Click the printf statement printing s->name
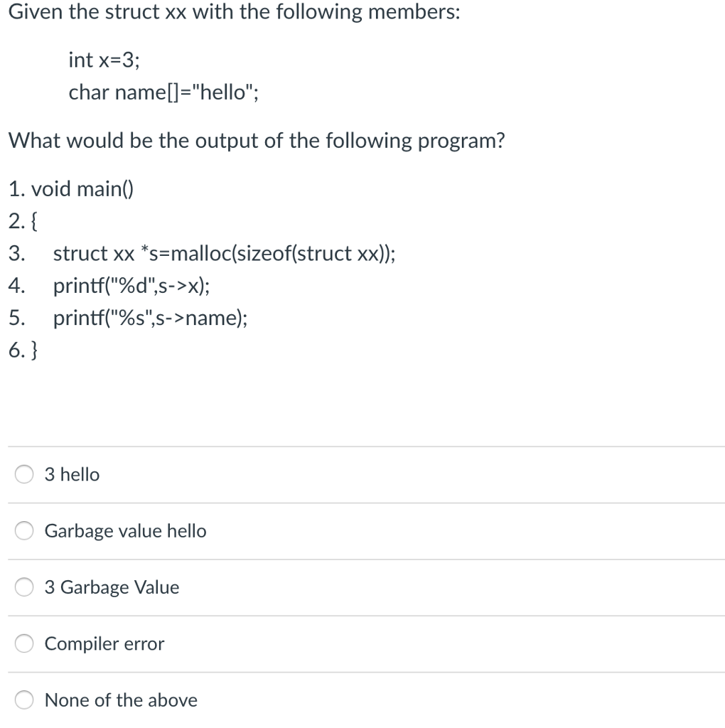The width and height of the screenshot is (725, 728). [149, 318]
